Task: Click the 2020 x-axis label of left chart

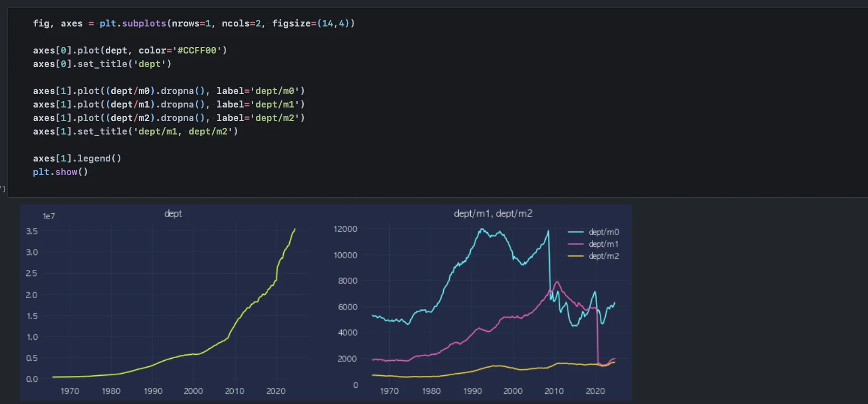Action: (x=276, y=391)
